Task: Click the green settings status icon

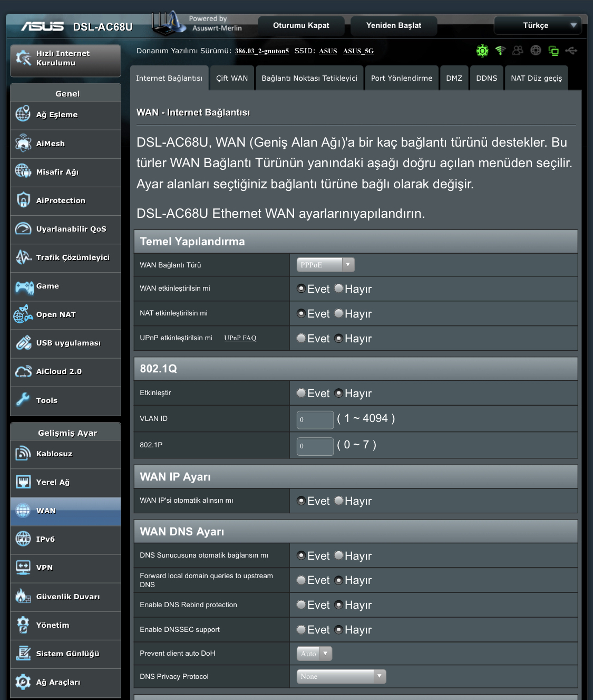Action: [482, 51]
